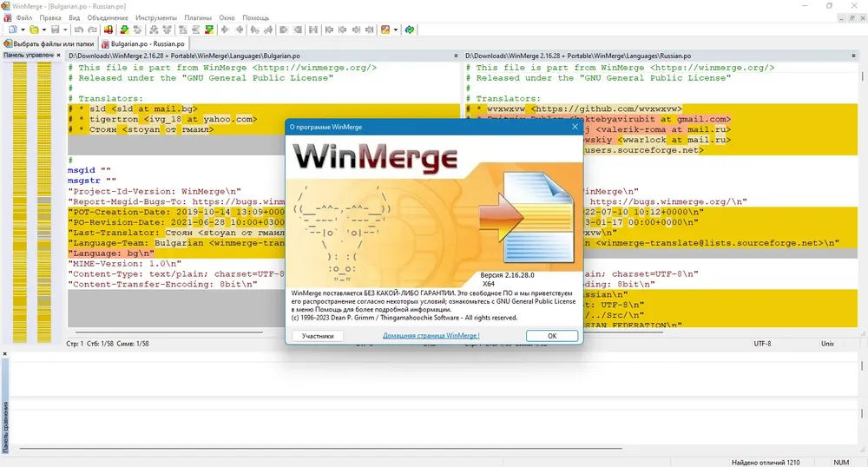
Task: Click the Options toolbar icon with pencil
Action: click(x=385, y=30)
